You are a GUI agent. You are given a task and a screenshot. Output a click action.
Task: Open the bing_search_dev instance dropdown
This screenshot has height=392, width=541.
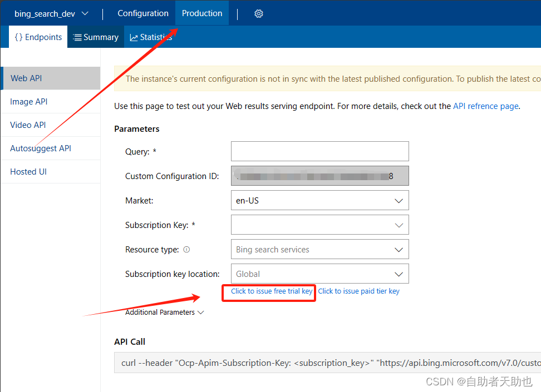[51, 14]
